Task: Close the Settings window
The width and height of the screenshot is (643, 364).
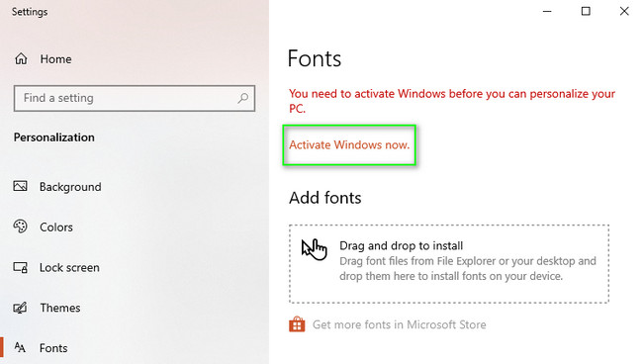Action: 624,11
